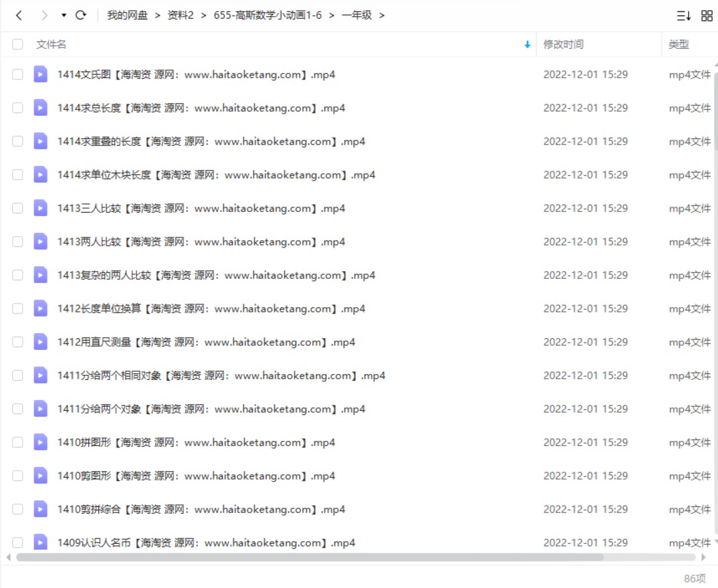Check the 1409认识人名币 file checkbox
The image size is (718, 588).
(x=17, y=543)
